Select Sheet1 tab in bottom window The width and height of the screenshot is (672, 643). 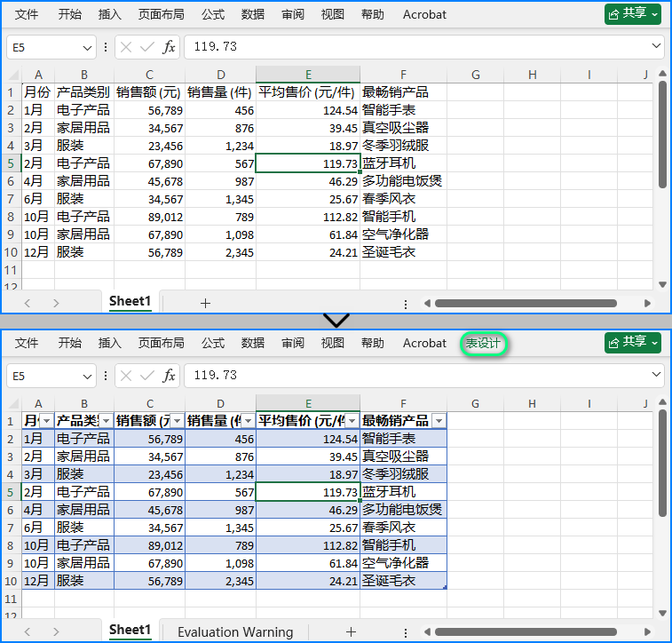[x=130, y=630]
